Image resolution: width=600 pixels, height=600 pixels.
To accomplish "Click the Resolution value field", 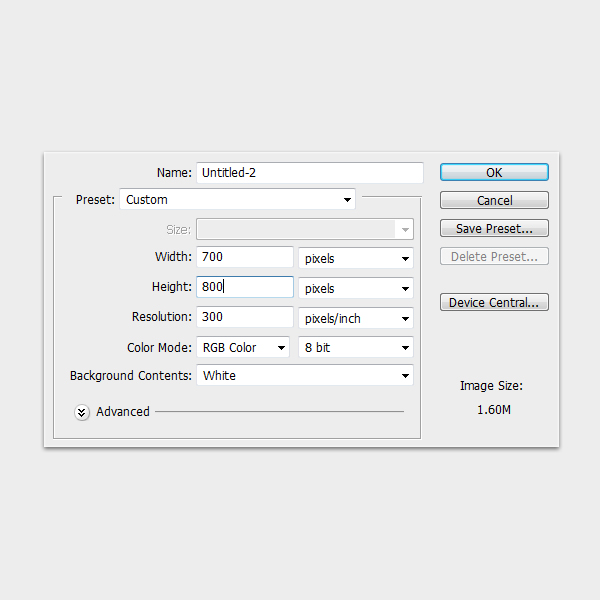I will (244, 318).
